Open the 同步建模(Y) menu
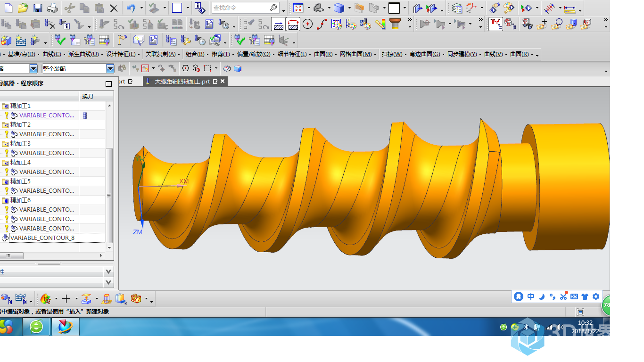The width and height of the screenshot is (644, 362). tap(465, 54)
